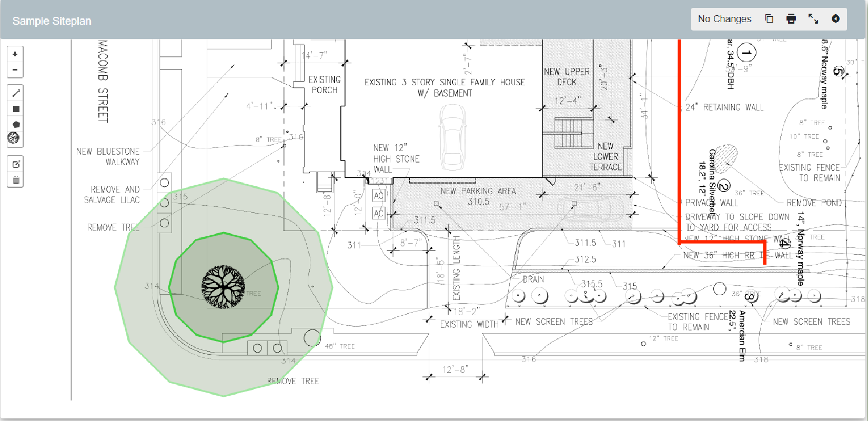The height and width of the screenshot is (421, 868).
Task: Zoom out with the minus button
Action: 15,69
